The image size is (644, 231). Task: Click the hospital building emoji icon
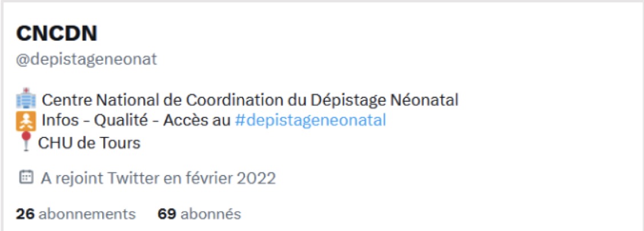[x=26, y=101]
